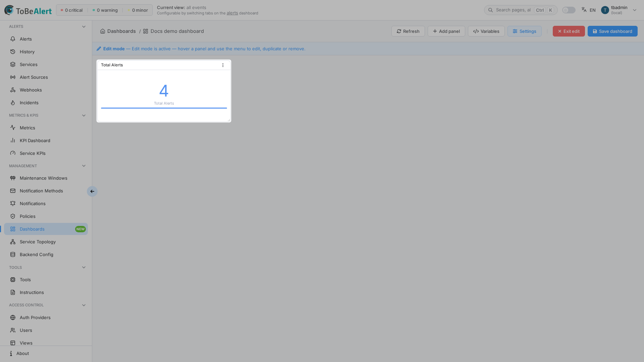Collapse the ACCESS CONTROL section
Viewport: 644px width, 362px height.
coord(84,305)
